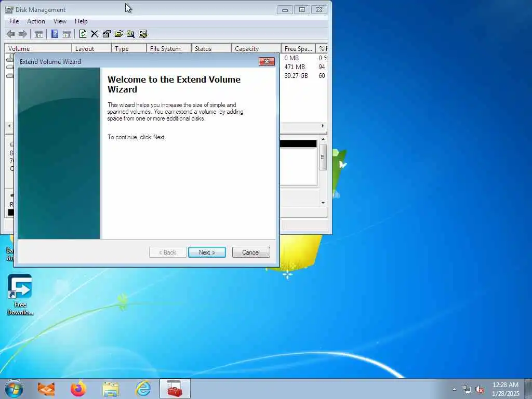The height and width of the screenshot is (399, 532).
Task: Maximize the Disk Management window
Action: [302, 10]
